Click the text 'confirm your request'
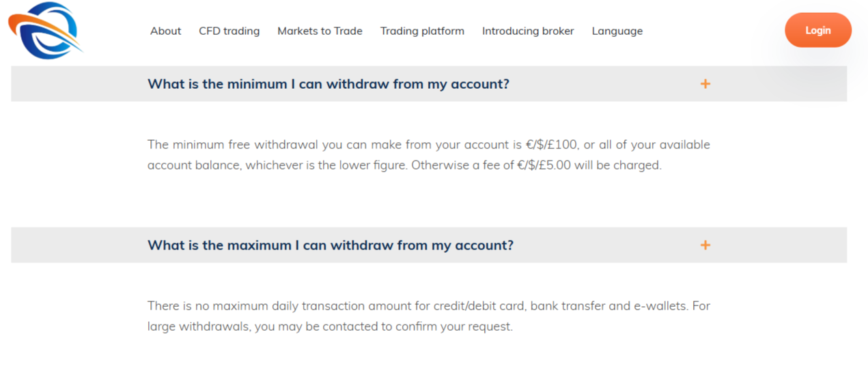The height and width of the screenshot is (369, 868). [454, 327]
